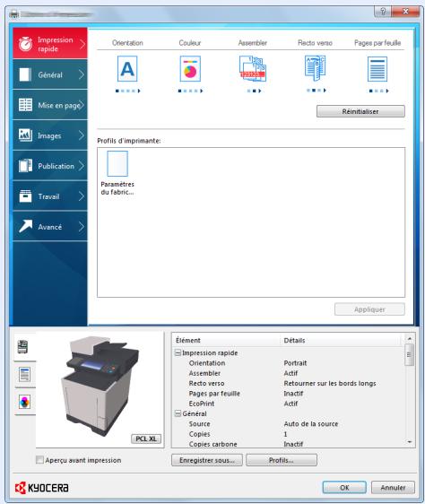The width and height of the screenshot is (425, 504).
Task: Click the Assembler row in details list
Action: [288, 373]
